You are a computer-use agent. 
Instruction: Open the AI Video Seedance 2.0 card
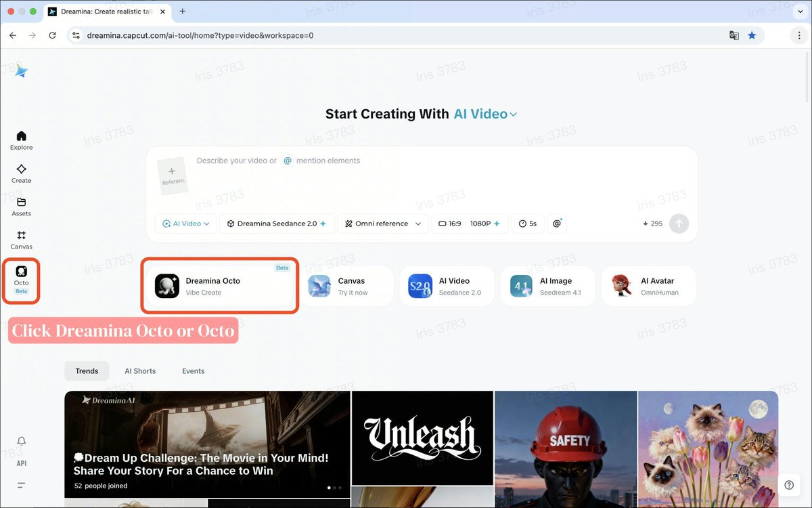coord(447,286)
